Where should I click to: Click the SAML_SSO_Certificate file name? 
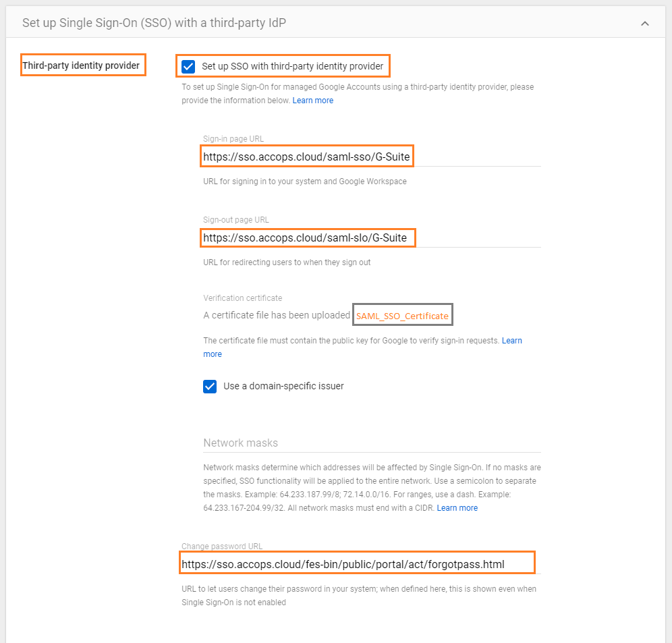coord(402,316)
